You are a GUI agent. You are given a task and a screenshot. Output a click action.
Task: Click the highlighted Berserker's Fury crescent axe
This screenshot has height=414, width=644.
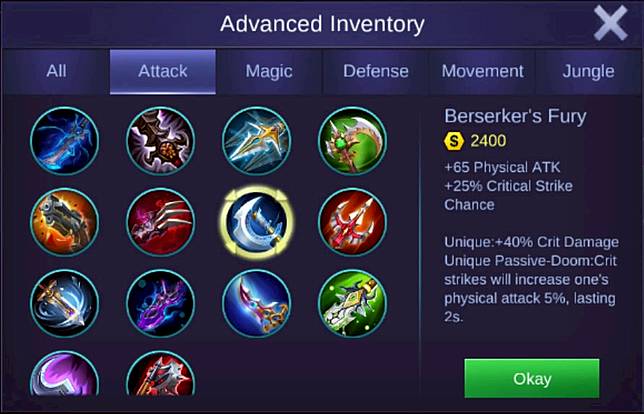[x=257, y=222]
